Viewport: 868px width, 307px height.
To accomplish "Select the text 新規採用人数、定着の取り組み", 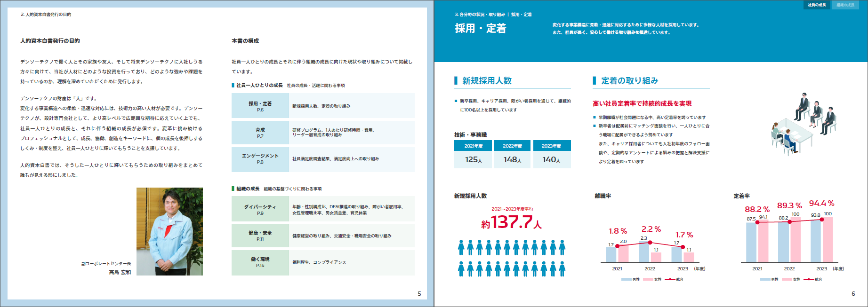I will (321, 106).
